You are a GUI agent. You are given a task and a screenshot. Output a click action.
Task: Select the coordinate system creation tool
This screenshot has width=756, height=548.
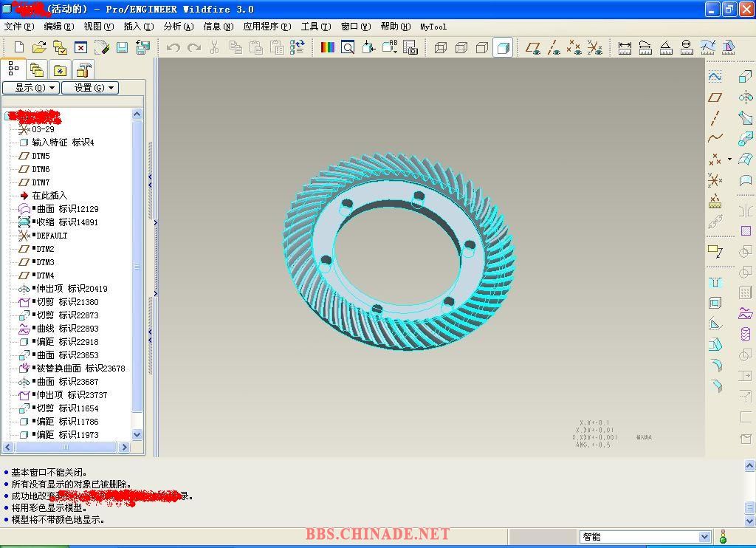tap(715, 180)
